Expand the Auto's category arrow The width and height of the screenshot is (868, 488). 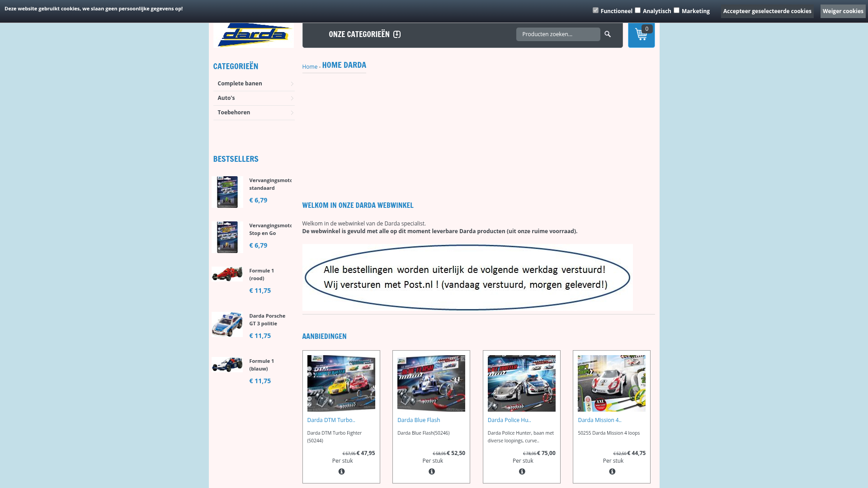(292, 98)
